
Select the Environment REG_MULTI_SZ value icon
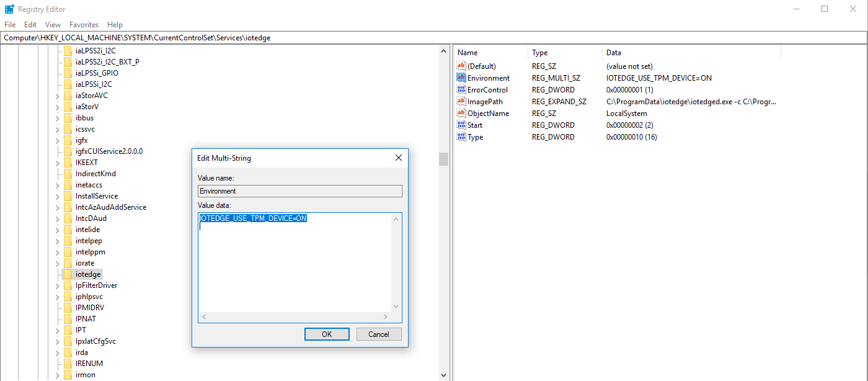[461, 78]
